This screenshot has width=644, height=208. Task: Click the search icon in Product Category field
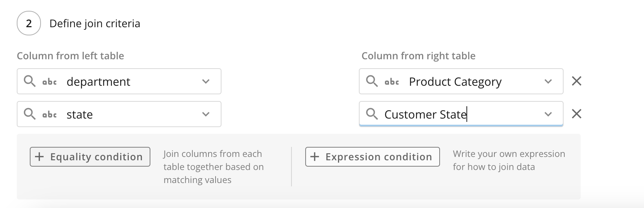pos(372,81)
